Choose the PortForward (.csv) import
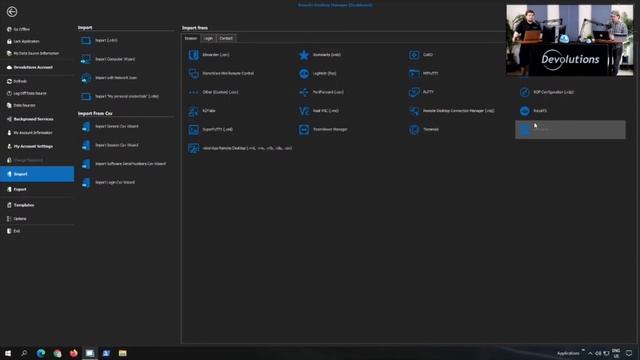Image resolution: width=640 pixels, height=360 pixels. point(321,92)
